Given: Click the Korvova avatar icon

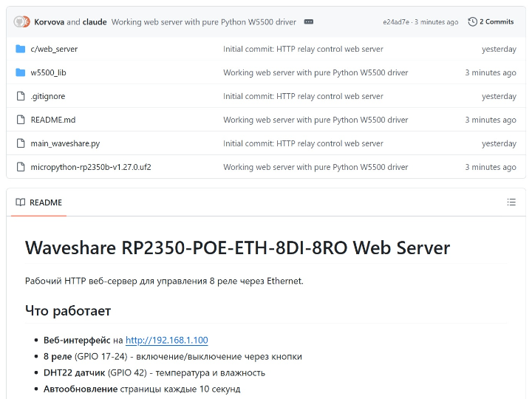Looking at the screenshot, I should pyautogui.click(x=21, y=22).
